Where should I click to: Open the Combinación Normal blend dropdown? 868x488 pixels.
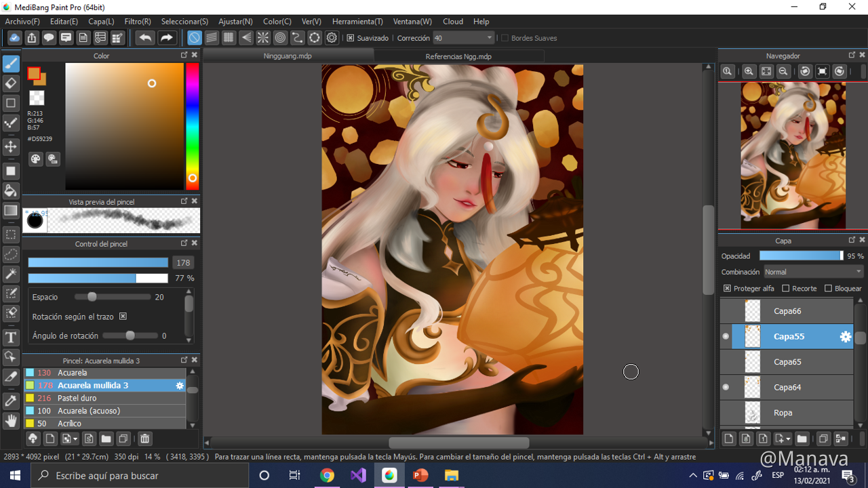(813, 272)
